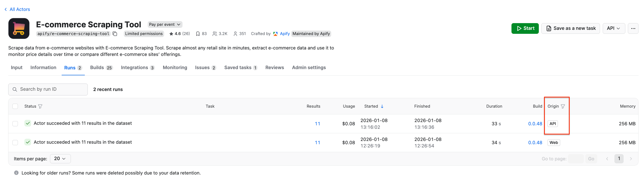Go to next page with right chevron
The height and width of the screenshot is (179, 644).
point(631,159)
